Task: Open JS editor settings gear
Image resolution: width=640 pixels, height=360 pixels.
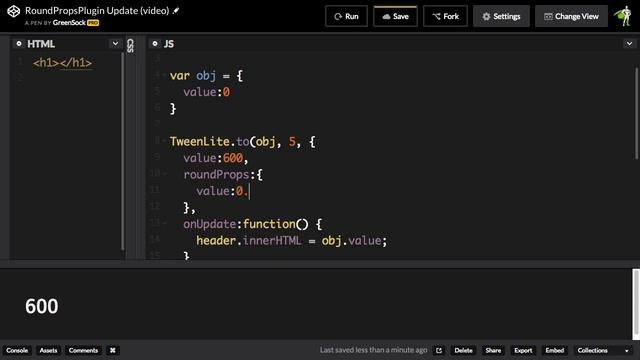Action: tap(155, 44)
